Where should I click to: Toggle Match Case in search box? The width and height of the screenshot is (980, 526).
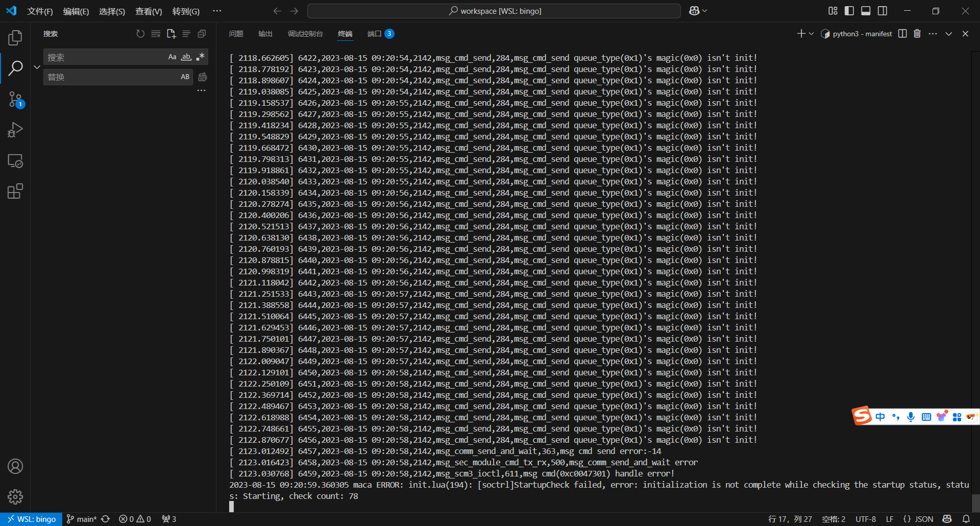tap(172, 57)
